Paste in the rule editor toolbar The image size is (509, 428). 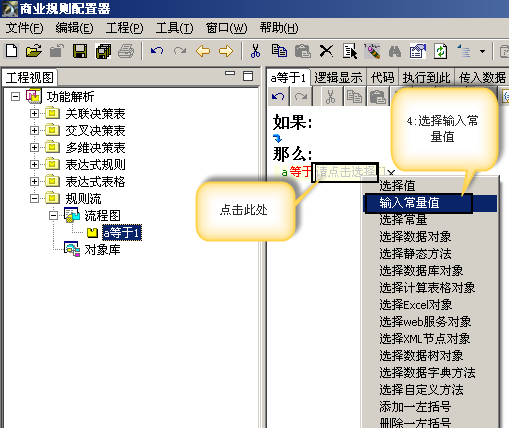point(378,97)
